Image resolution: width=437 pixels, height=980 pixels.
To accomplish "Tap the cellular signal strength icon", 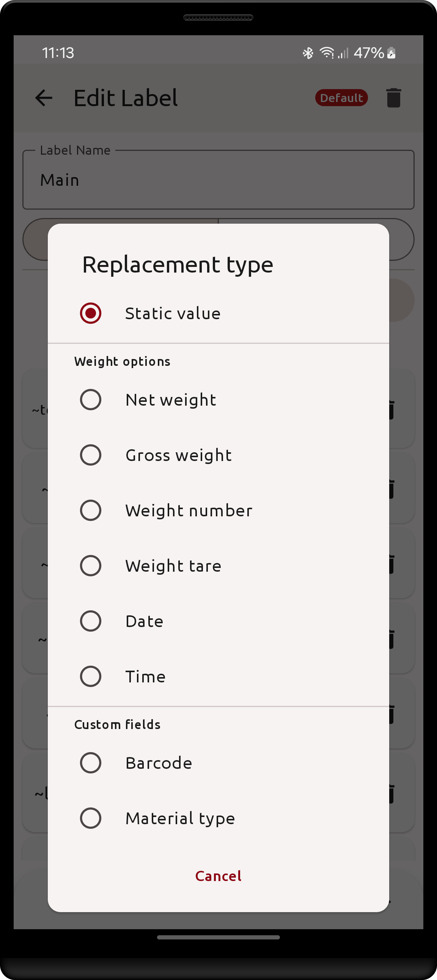I will pyautogui.click(x=343, y=53).
